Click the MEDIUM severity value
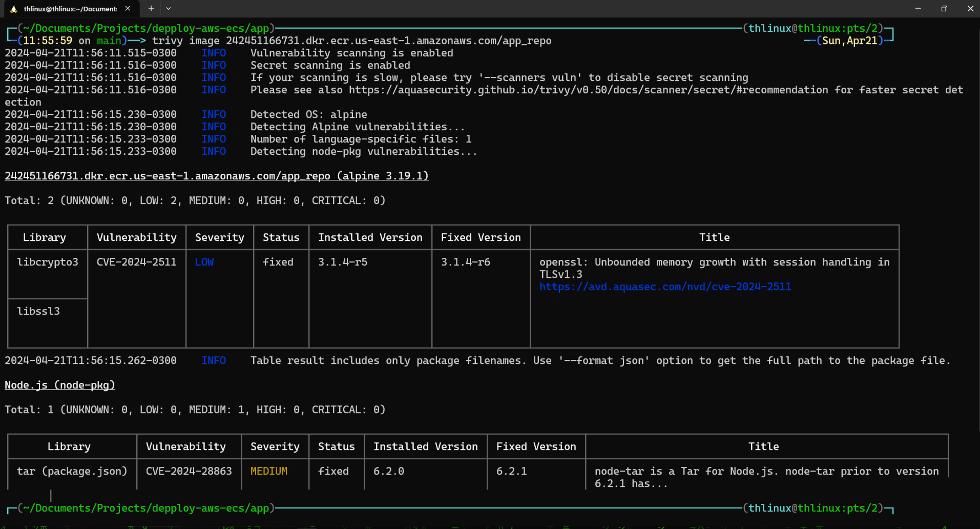The image size is (980, 529). pos(269,471)
